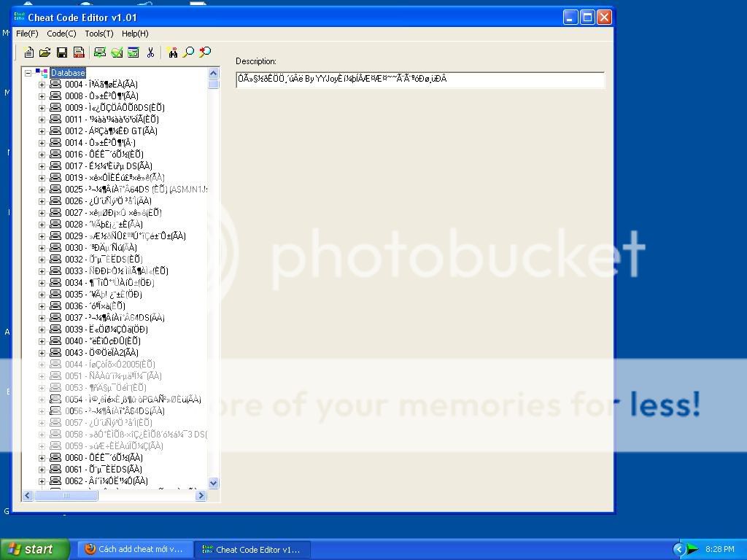Click the tree horizontal scrollbar right arrow
The width and height of the screenshot is (747, 560).
coord(201,495)
